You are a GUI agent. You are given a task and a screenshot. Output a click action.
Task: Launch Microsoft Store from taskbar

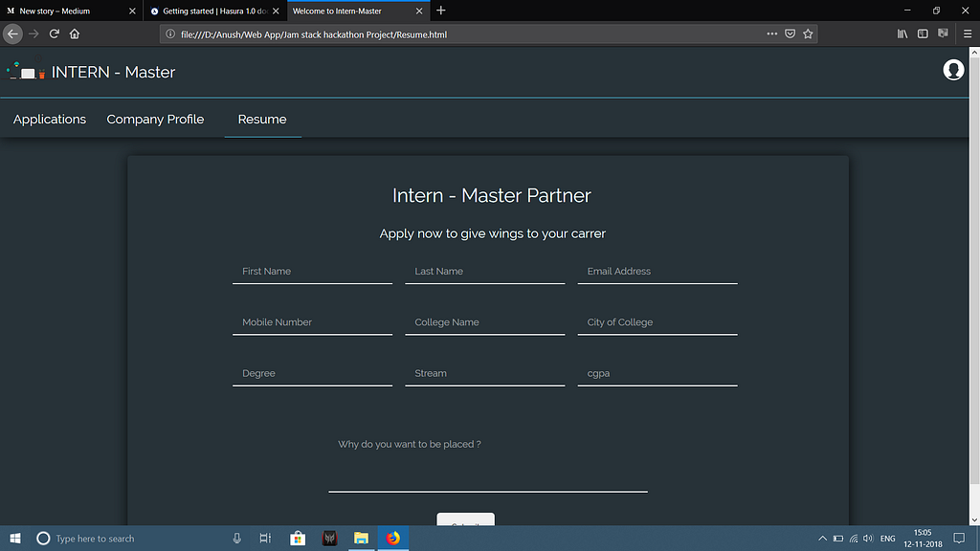click(x=298, y=538)
